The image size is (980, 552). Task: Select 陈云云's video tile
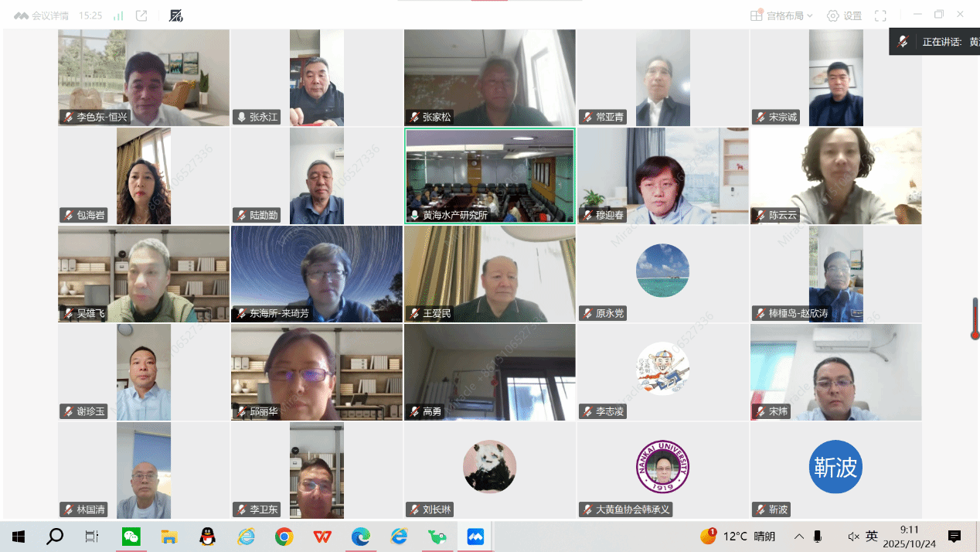835,175
